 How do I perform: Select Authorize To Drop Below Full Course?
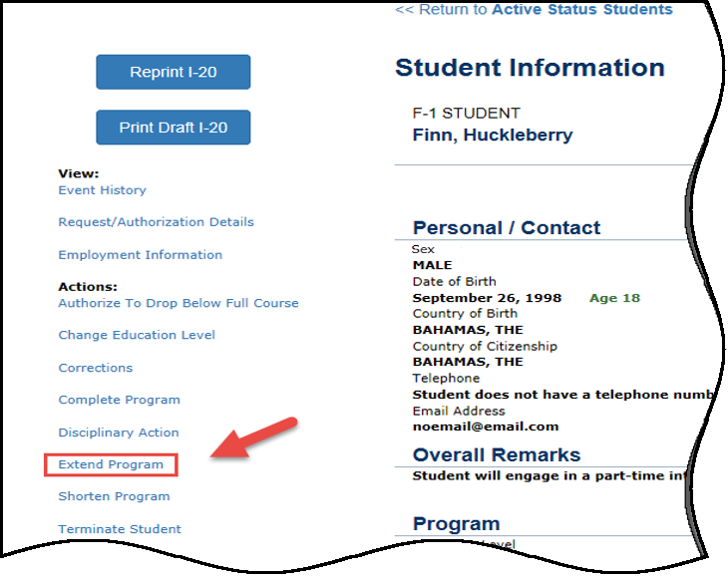[178, 303]
